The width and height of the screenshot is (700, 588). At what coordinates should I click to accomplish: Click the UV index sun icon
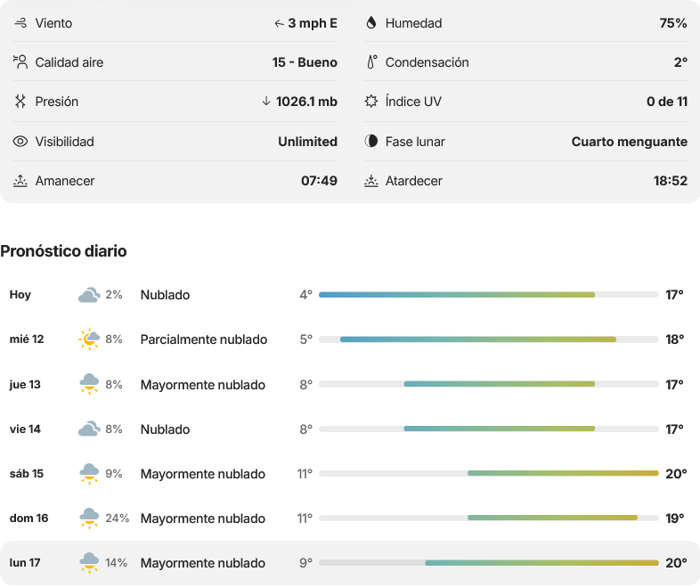click(371, 102)
